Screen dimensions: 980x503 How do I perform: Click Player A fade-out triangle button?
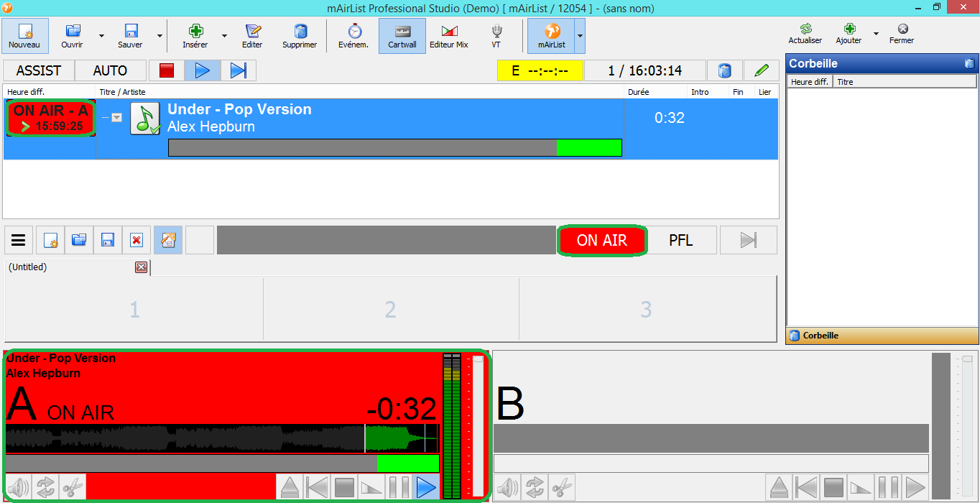click(x=371, y=487)
